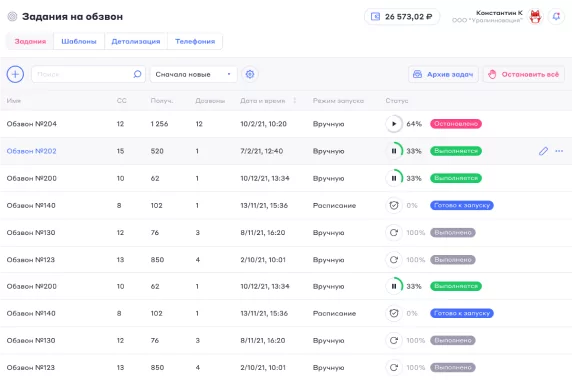Viewport: 572px width, 380px height.
Task: Open account balance 26 573,02 ₽ widget
Action: tap(402, 16)
